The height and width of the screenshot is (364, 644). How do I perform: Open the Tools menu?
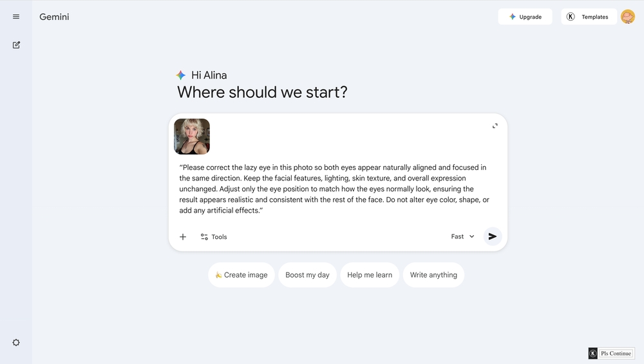coord(214,236)
